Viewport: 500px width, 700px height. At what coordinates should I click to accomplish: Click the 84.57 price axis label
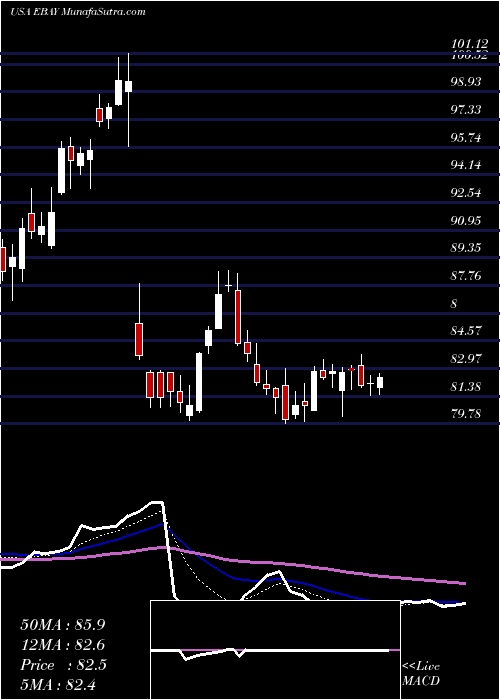(466, 331)
